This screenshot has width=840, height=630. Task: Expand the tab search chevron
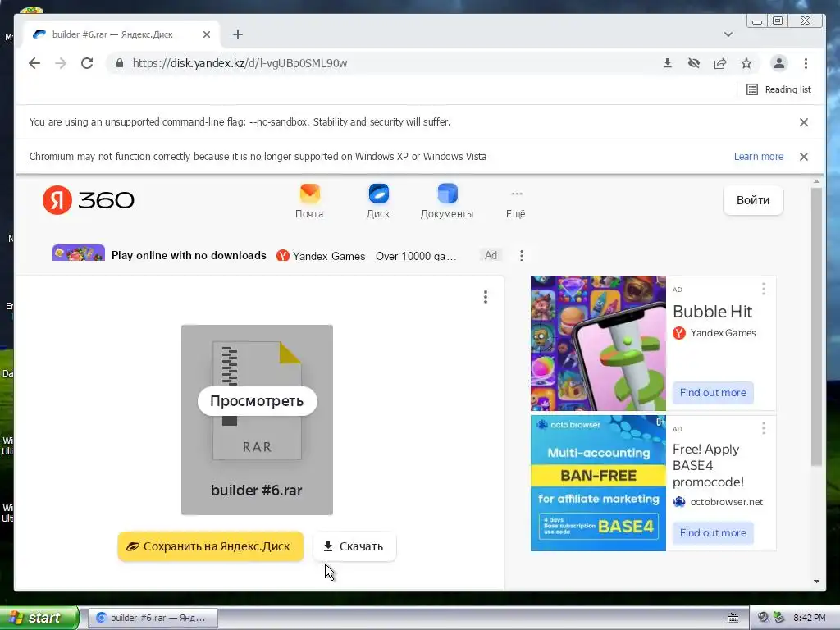click(728, 34)
